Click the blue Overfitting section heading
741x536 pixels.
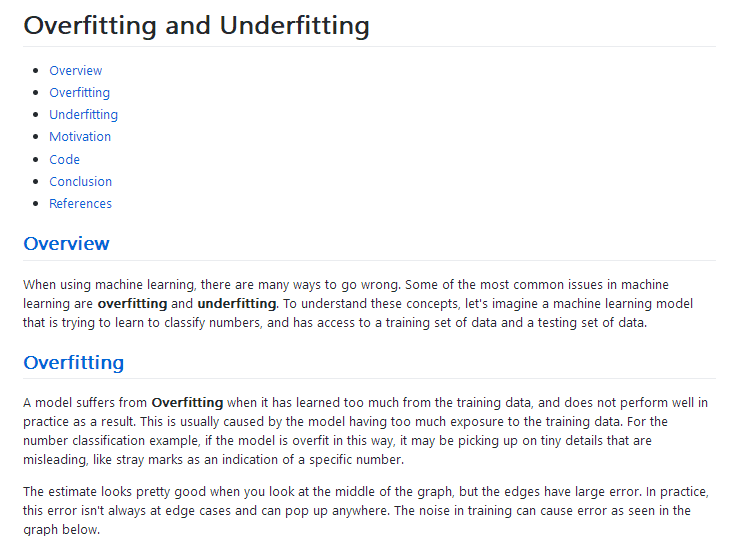tap(73, 362)
